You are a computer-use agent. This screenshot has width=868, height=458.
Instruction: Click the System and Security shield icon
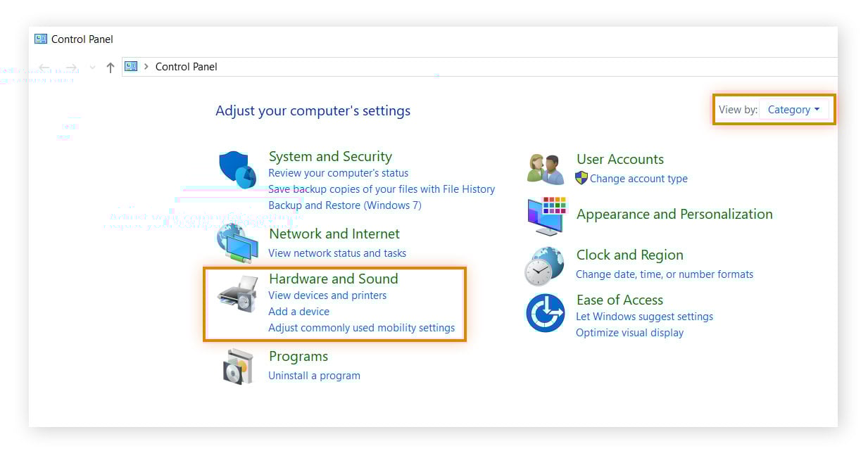point(237,170)
